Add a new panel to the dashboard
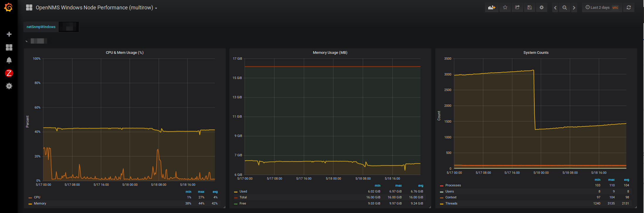Image resolution: width=644 pixels, height=213 pixels. coord(492,8)
